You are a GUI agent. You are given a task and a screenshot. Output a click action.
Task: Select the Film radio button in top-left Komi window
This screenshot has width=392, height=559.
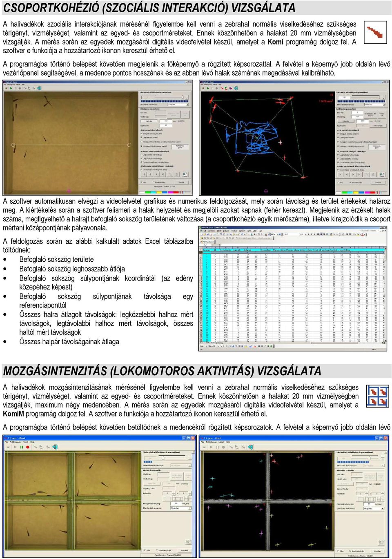142,182
